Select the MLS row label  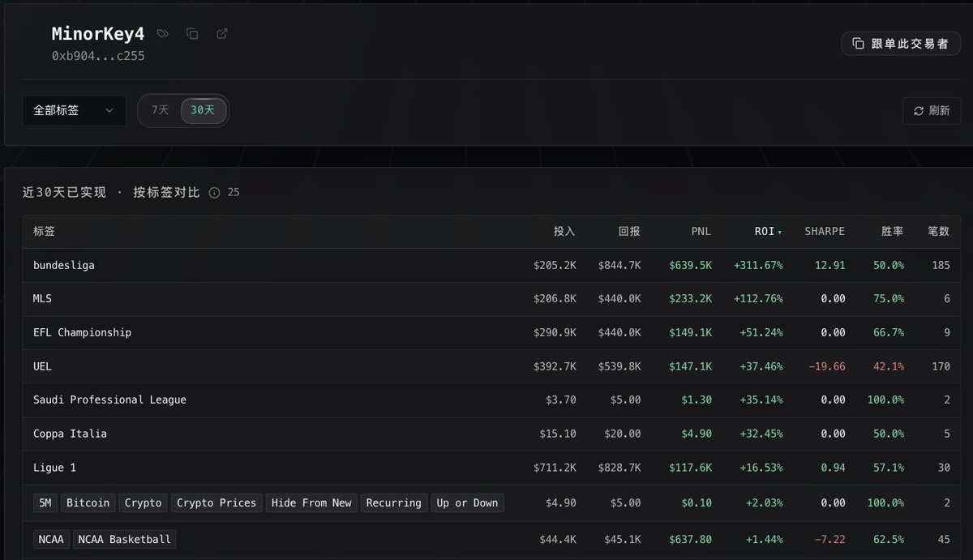(42, 299)
